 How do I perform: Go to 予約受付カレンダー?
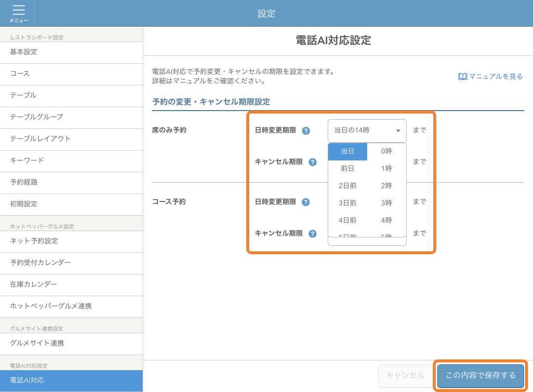pos(72,263)
